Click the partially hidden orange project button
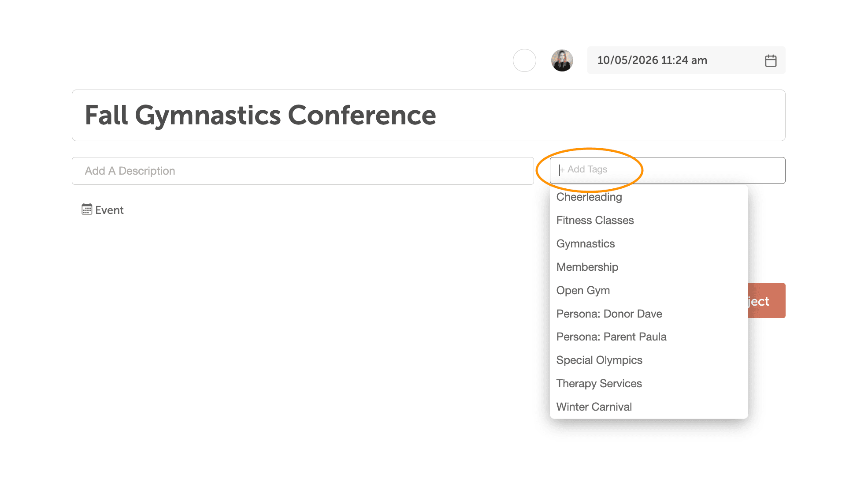Image resolution: width=868 pixels, height=479 pixels. click(x=767, y=301)
